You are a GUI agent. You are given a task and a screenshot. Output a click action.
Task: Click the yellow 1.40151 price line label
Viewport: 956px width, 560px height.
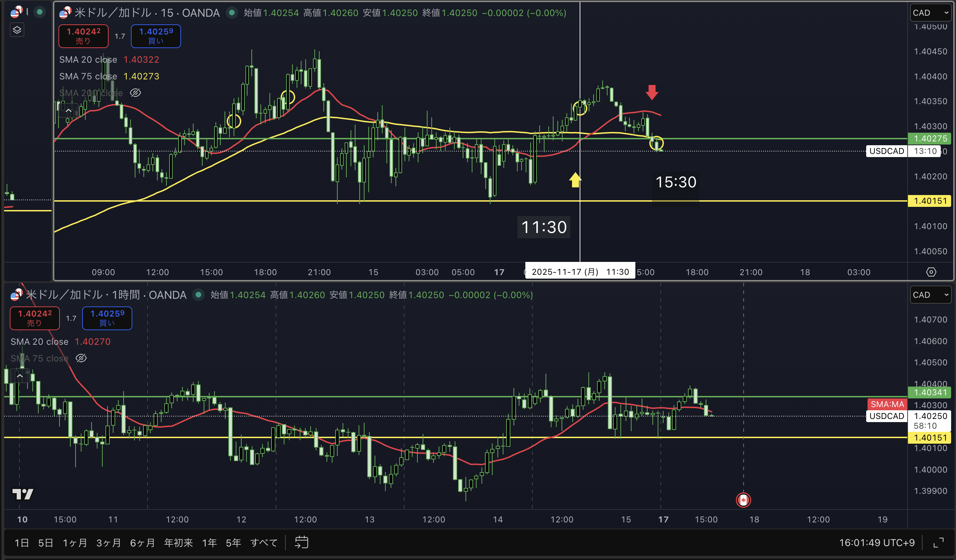[930, 201]
